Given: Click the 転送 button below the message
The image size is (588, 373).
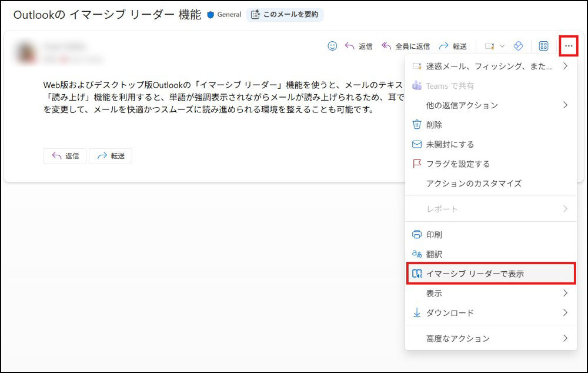Looking at the screenshot, I should pos(111,156).
